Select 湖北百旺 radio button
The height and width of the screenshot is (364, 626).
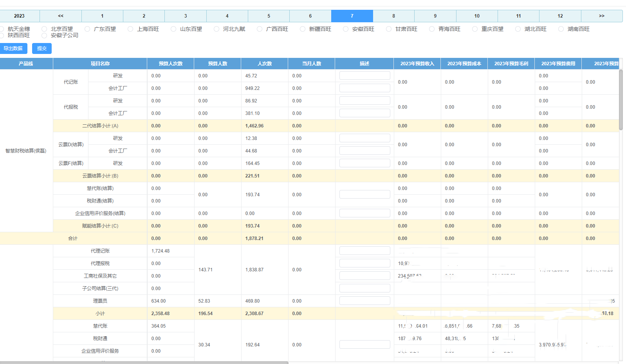518,29
